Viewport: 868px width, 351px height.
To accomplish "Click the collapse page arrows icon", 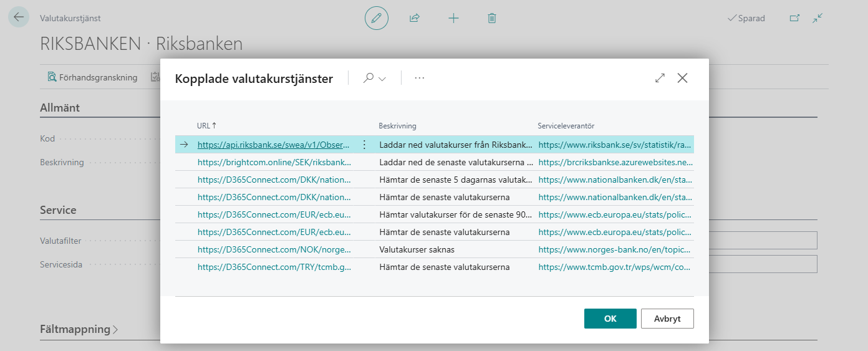I will (817, 18).
